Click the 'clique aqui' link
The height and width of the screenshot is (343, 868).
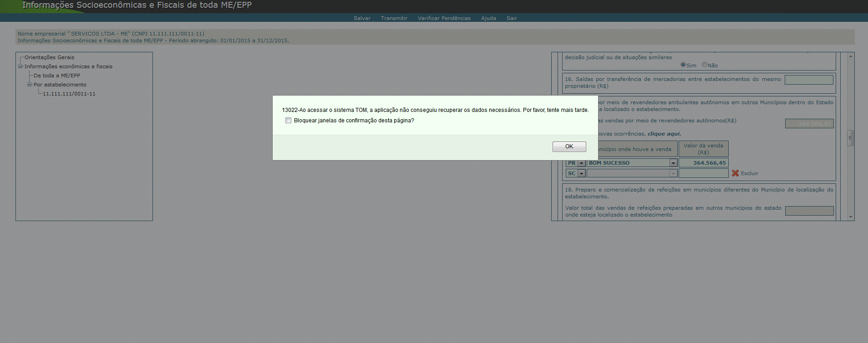pos(664,134)
